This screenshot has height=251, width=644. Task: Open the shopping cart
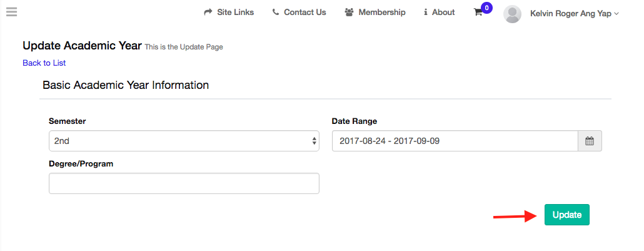coord(478,13)
